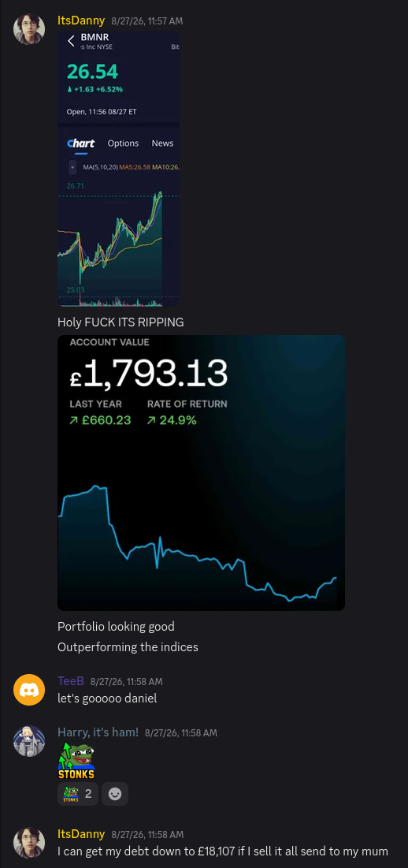The height and width of the screenshot is (868, 408).
Task: Open the MA indicator dropdown in chart image
Action: 72,167
